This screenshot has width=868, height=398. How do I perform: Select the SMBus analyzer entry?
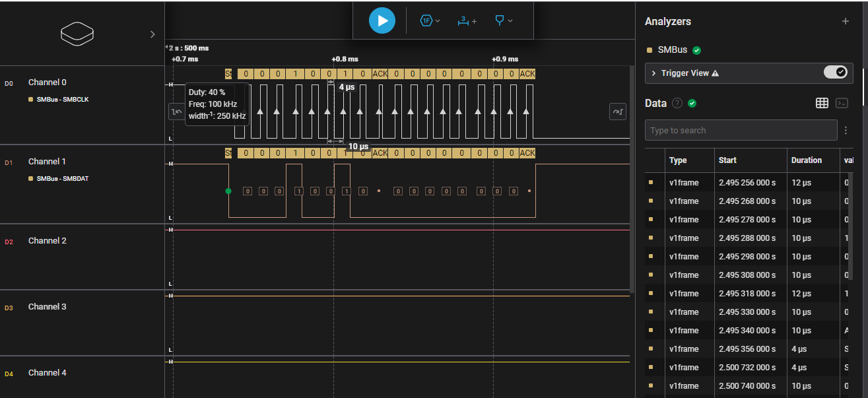click(x=673, y=50)
